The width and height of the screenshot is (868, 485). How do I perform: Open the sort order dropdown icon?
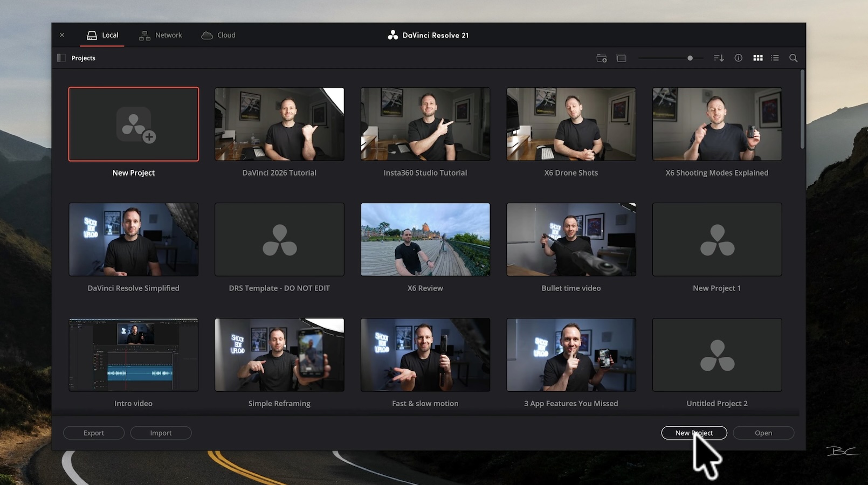719,58
